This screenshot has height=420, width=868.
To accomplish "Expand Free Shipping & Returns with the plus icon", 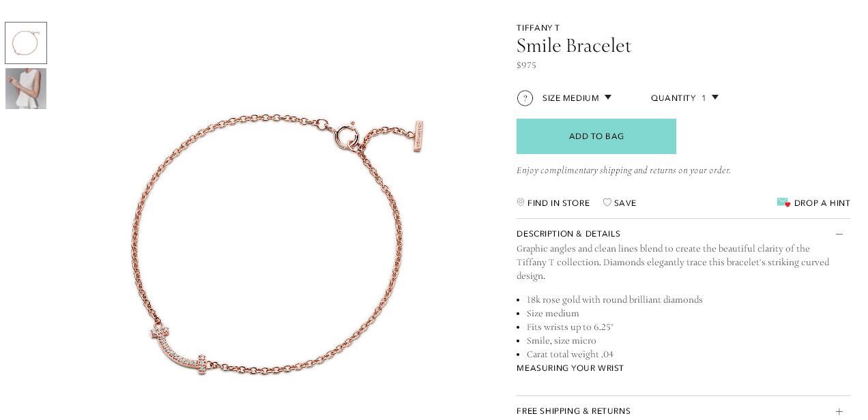I will 839,411.
